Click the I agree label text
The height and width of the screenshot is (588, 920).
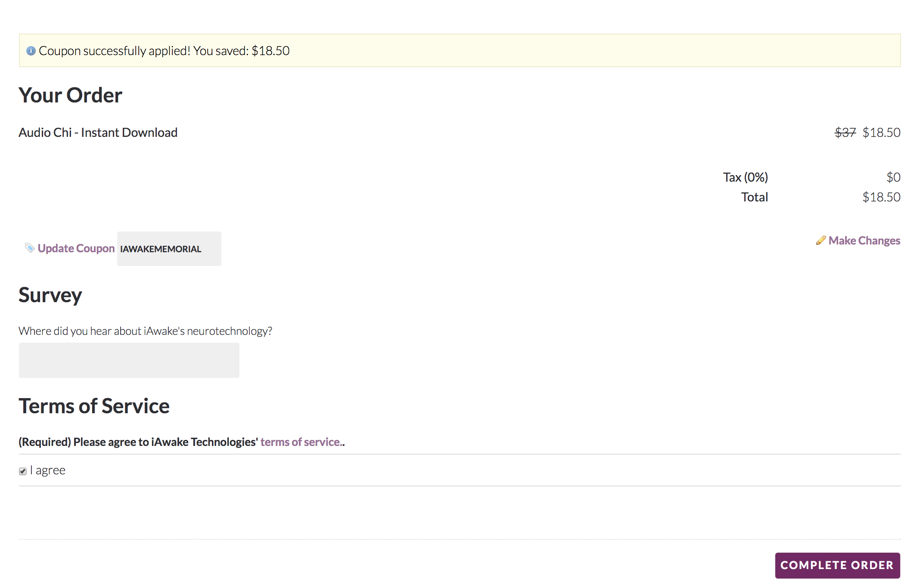click(48, 470)
